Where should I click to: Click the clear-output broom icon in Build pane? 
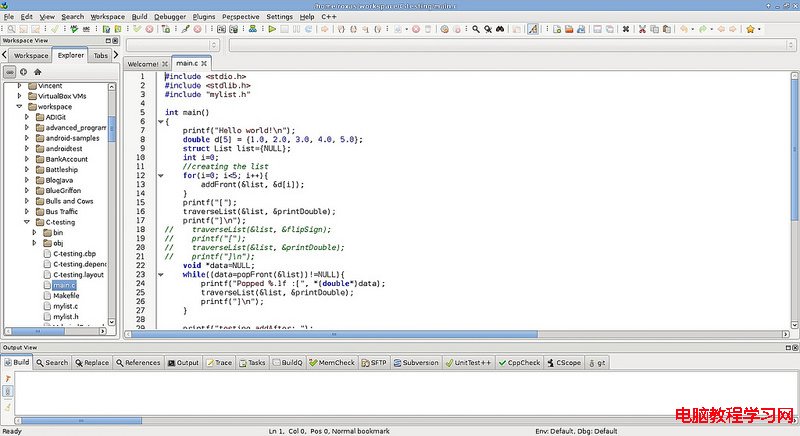click(x=8, y=407)
